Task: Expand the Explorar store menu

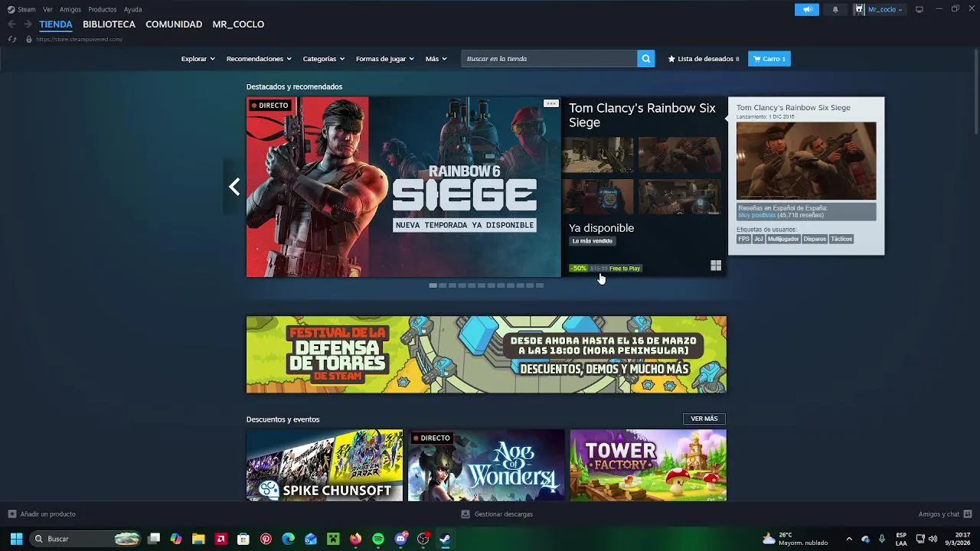Action: (198, 59)
